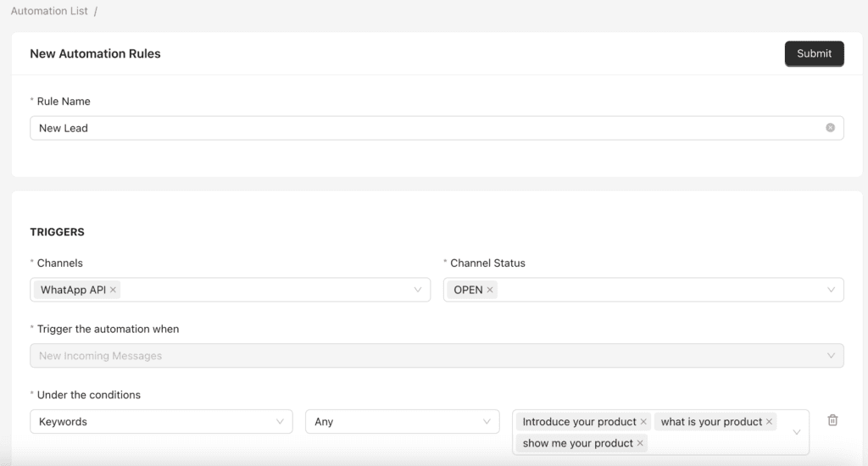
Task: Expand the Channels dropdown arrow
Action: (417, 290)
